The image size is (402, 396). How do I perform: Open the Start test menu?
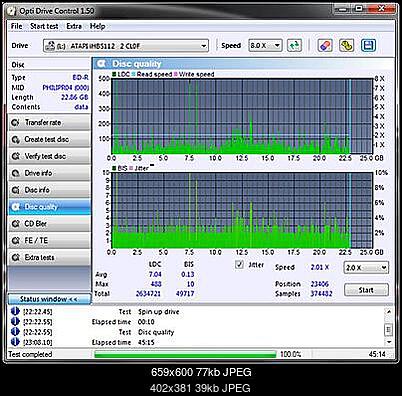[x=44, y=26]
